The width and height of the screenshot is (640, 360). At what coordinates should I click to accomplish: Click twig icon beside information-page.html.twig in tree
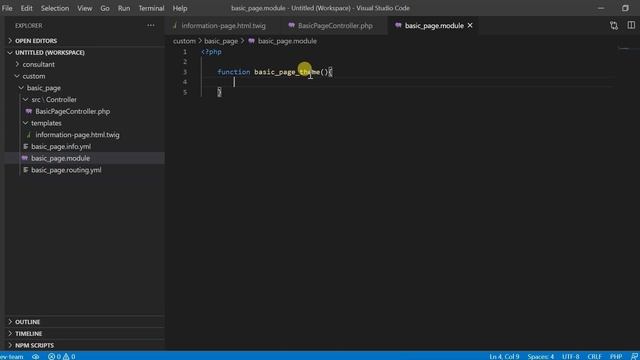(x=29, y=135)
